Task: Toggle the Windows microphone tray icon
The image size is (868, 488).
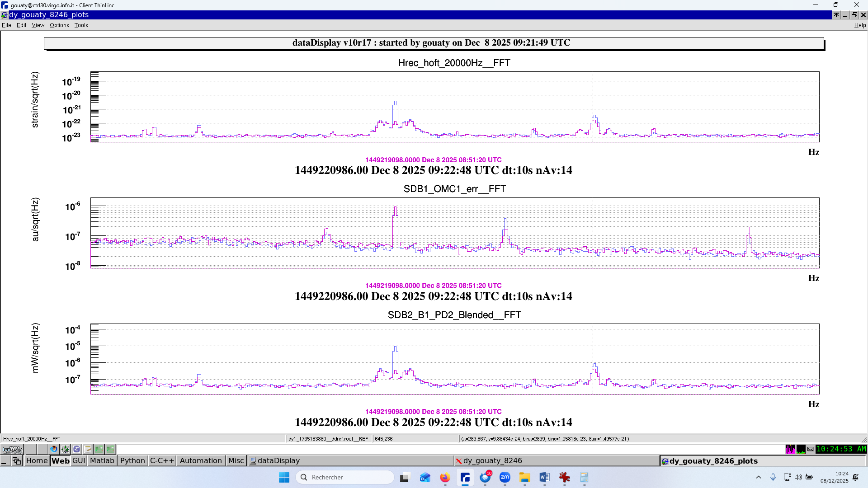Action: tap(773, 477)
